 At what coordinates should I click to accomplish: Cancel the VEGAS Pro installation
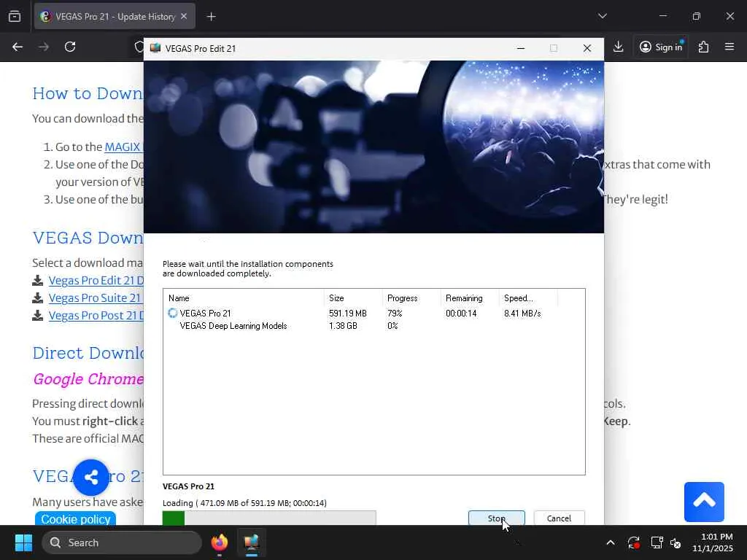point(559,518)
